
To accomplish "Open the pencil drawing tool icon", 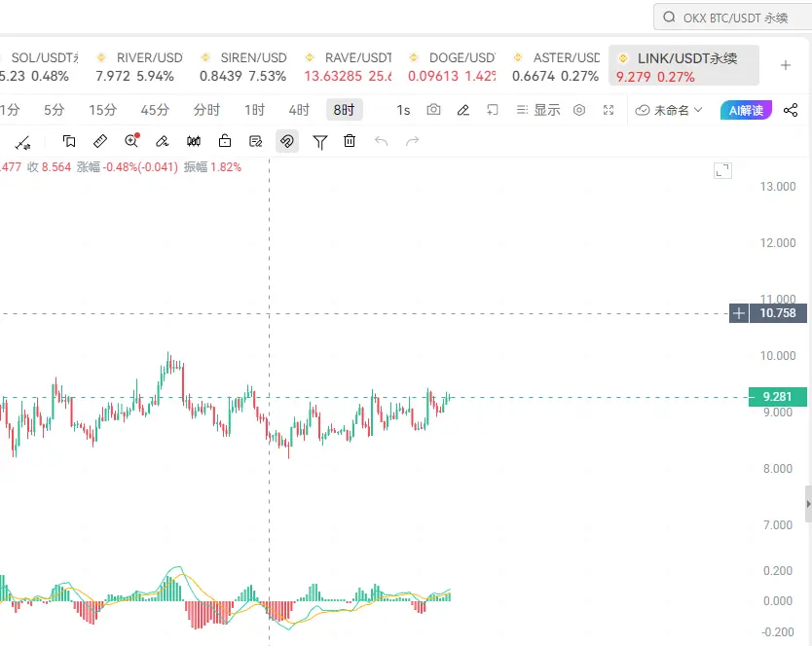I will 463,110.
